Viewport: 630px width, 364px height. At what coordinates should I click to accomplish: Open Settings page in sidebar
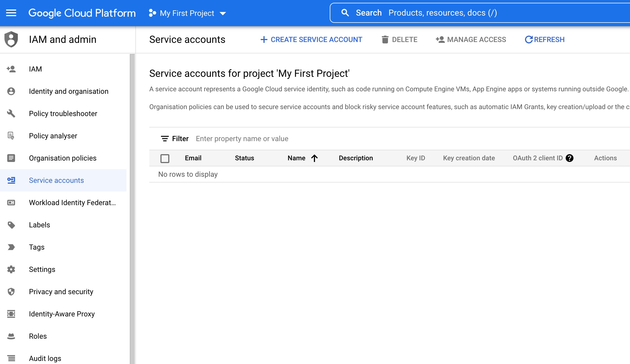(x=63, y=269)
